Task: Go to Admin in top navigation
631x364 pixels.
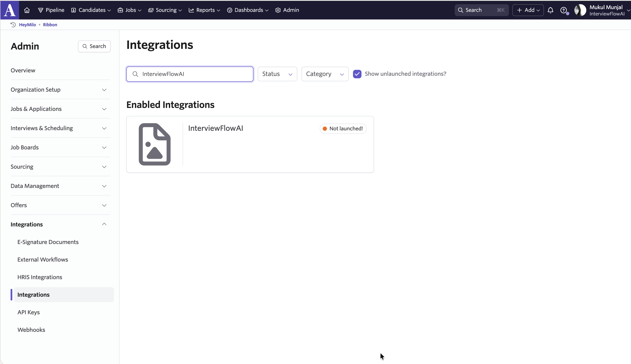Action: click(287, 10)
